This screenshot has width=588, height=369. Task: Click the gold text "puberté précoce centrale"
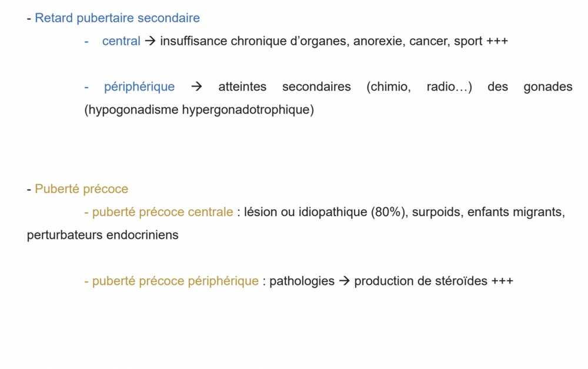(163, 212)
